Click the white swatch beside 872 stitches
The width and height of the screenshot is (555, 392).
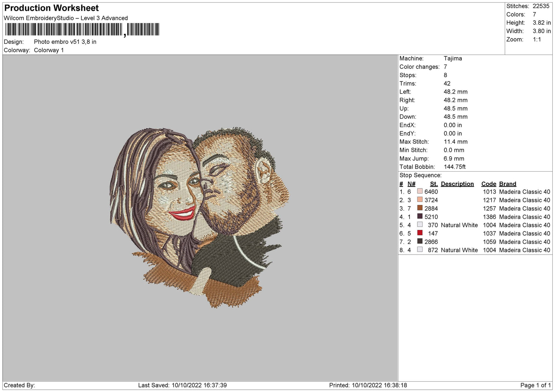420,250
